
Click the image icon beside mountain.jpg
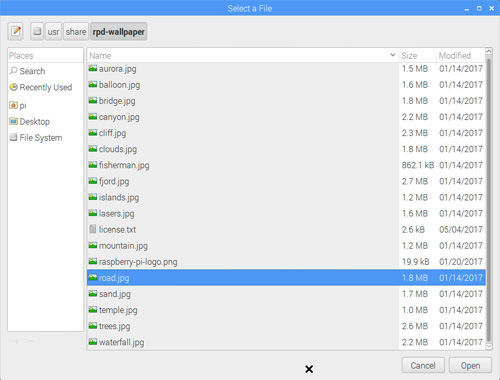tap(93, 245)
